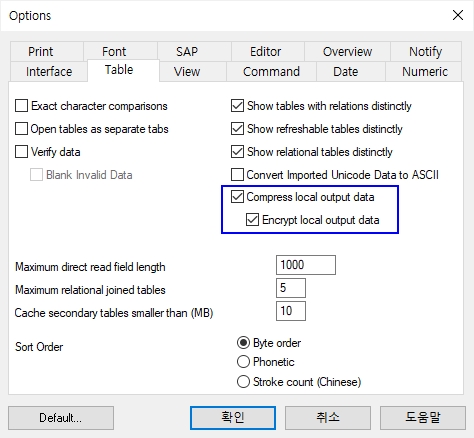Click the Default... button

61,418
